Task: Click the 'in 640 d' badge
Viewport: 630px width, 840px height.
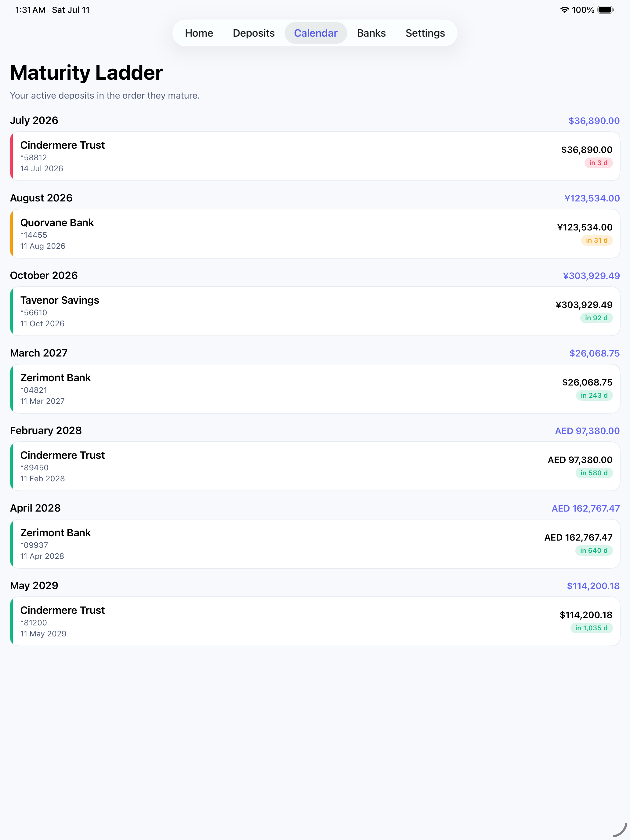Action: pyautogui.click(x=594, y=550)
